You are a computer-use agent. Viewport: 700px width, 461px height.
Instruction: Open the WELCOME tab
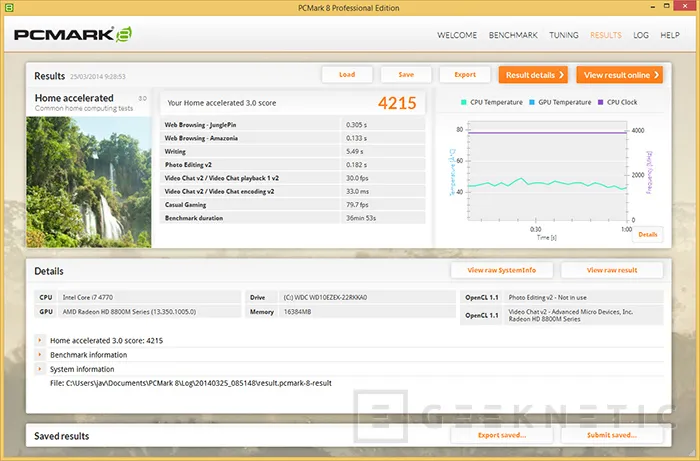(x=457, y=35)
